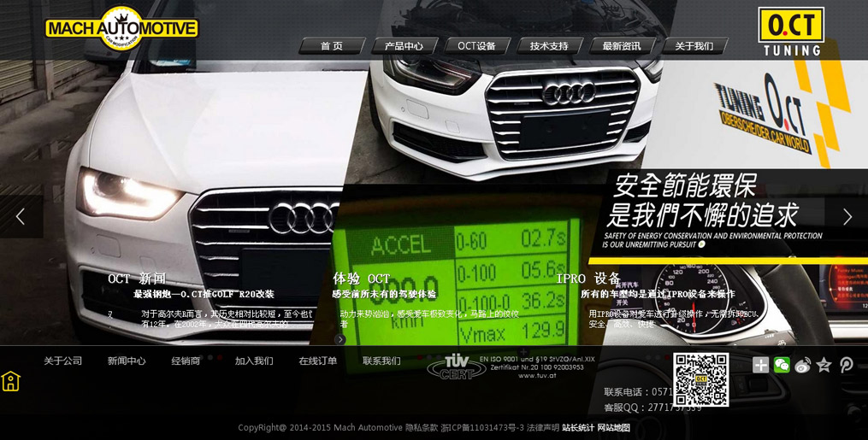The image size is (868, 440).
Task: Click the 隐私条款 link
Action: click(x=422, y=428)
